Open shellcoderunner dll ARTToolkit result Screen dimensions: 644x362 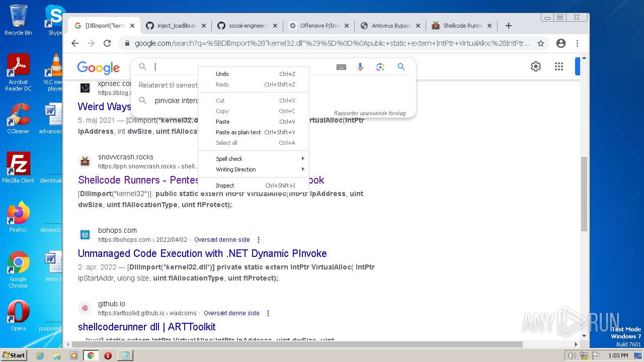click(x=146, y=327)
